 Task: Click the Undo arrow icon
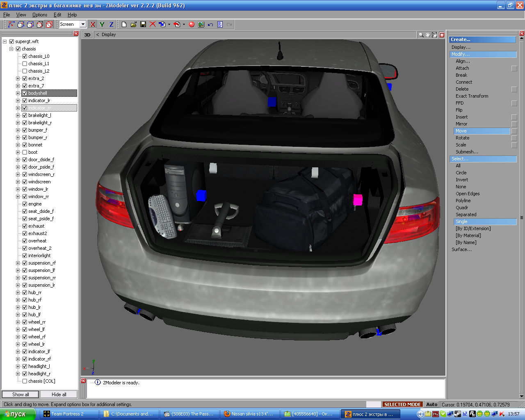coord(210,25)
